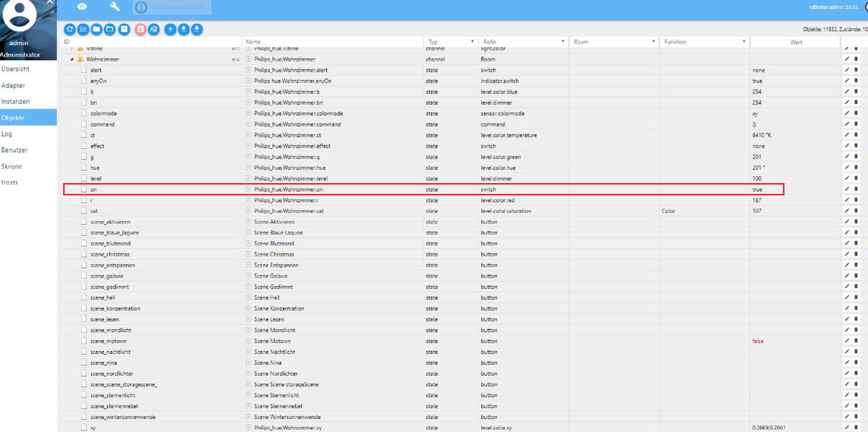This screenshot has width=868, height=432.
Task: Switch to list view with the list icon
Action: point(83,30)
